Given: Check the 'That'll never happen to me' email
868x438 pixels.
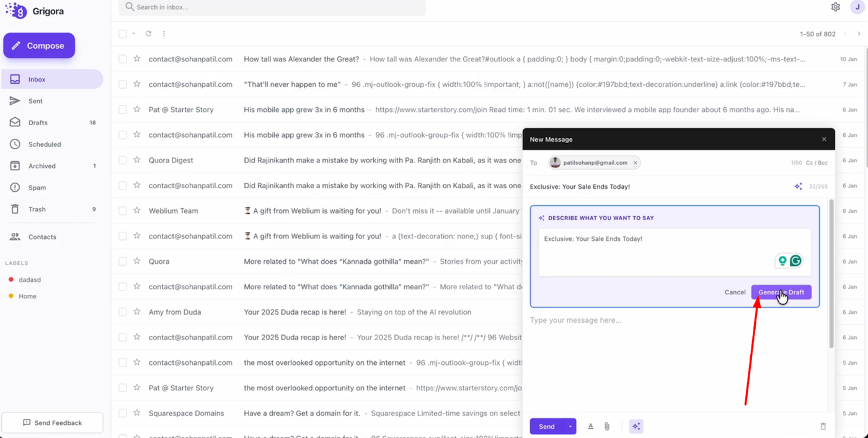Looking at the screenshot, I should 123,84.
